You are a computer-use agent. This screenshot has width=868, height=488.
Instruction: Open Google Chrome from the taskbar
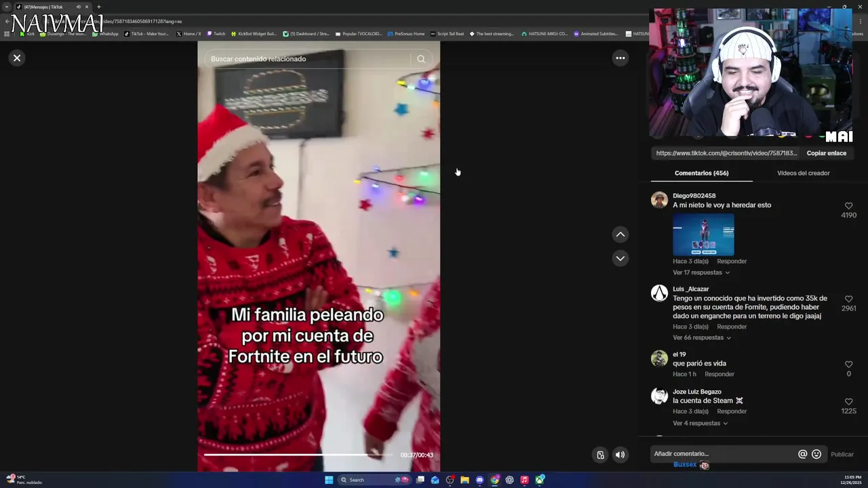[494, 480]
